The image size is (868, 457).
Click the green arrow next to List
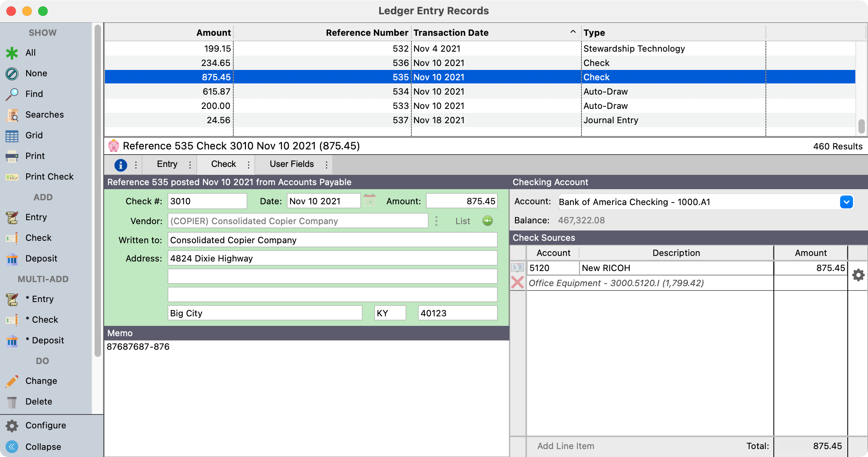pyautogui.click(x=488, y=221)
